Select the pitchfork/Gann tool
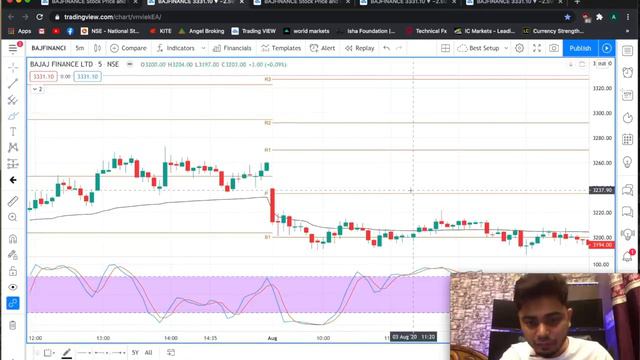 pos(13,100)
